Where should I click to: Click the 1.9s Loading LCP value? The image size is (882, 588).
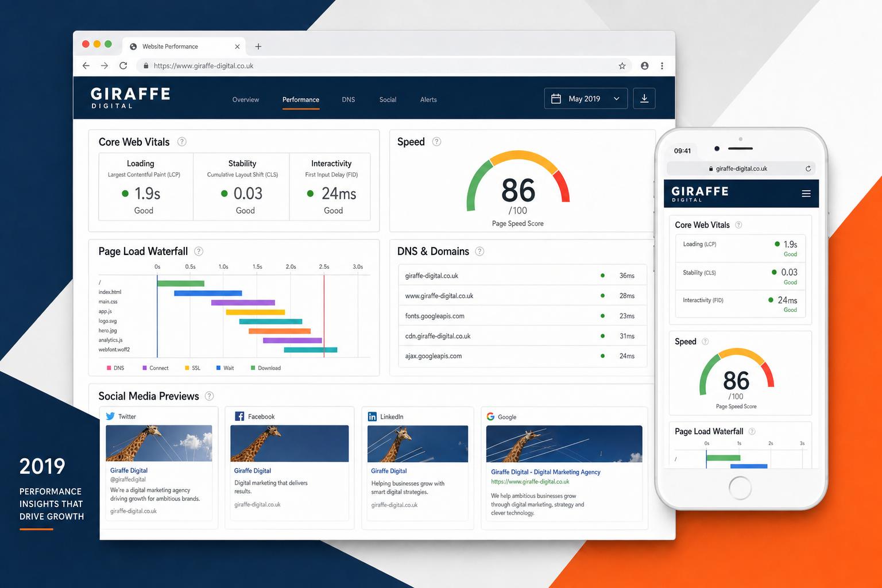point(148,194)
